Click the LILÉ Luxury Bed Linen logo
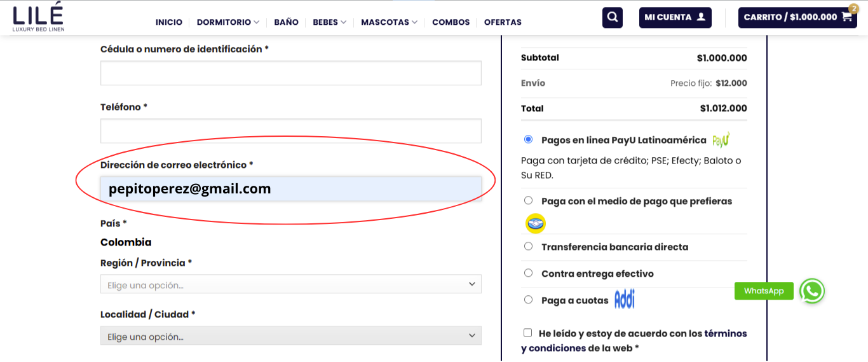868x362 pixels. pos(39,17)
